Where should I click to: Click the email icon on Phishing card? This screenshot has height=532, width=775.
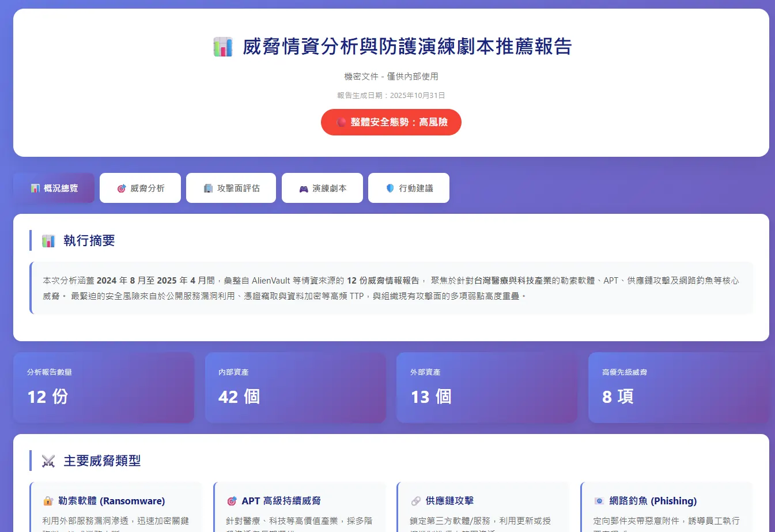click(599, 501)
